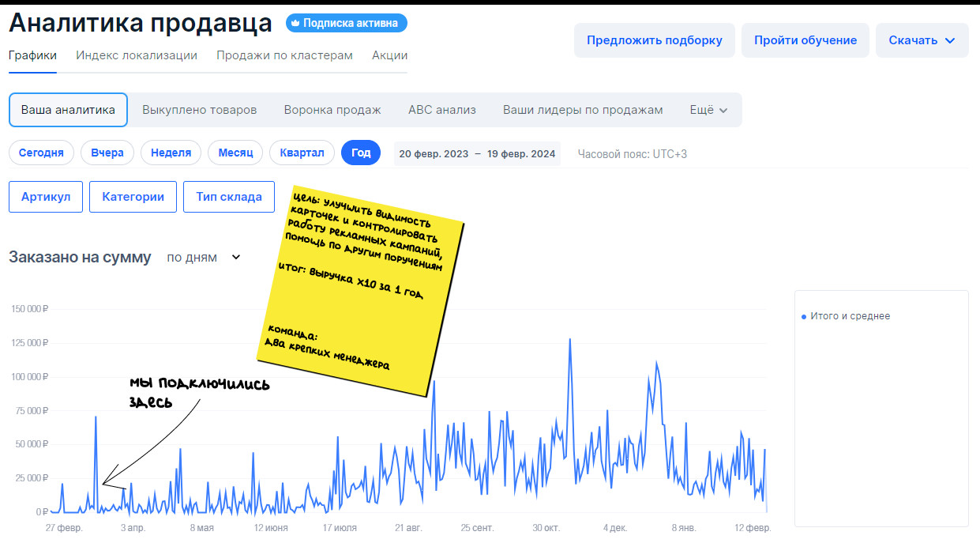The image size is (980, 543).
Task: Filter by Тип склада
Action: (228, 197)
